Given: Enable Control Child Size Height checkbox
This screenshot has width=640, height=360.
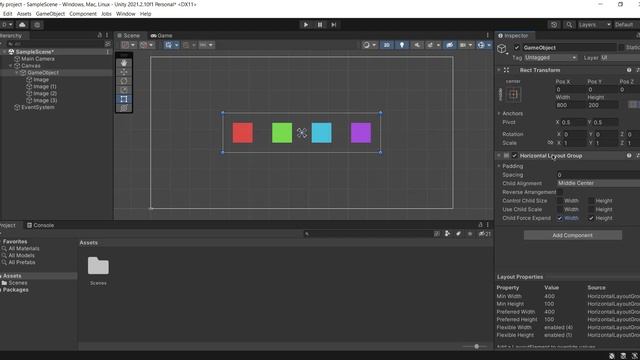Looking at the screenshot, I should point(591,200).
